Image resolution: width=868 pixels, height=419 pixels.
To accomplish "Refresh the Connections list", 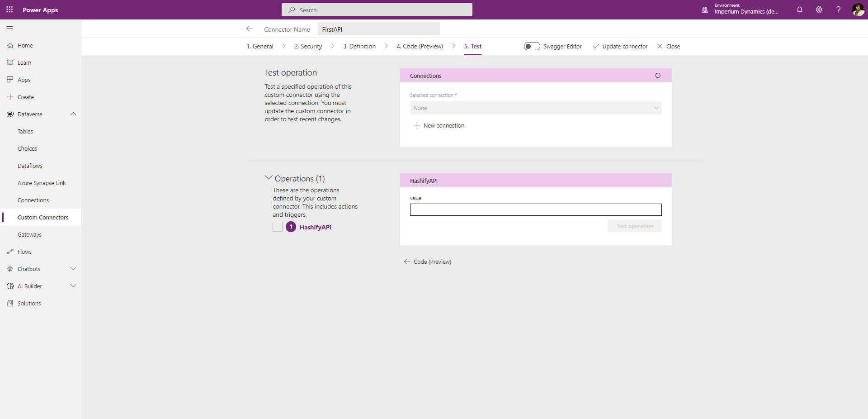I will [x=658, y=76].
